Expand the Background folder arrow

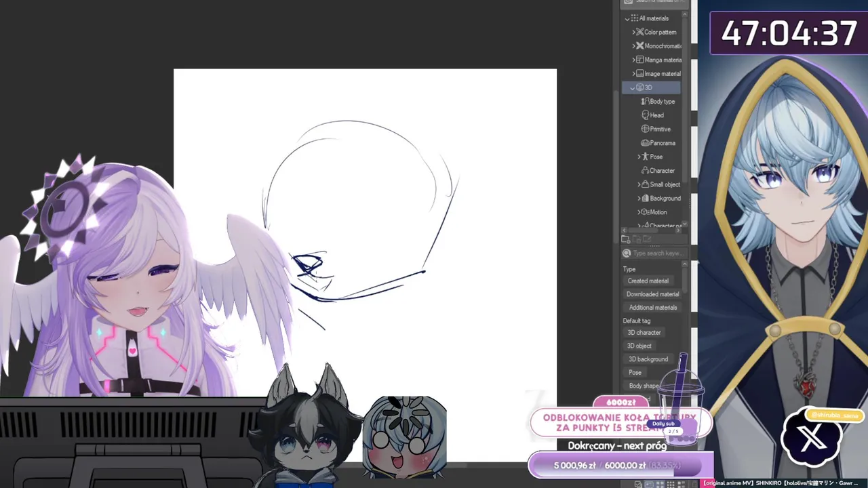[639, 199]
